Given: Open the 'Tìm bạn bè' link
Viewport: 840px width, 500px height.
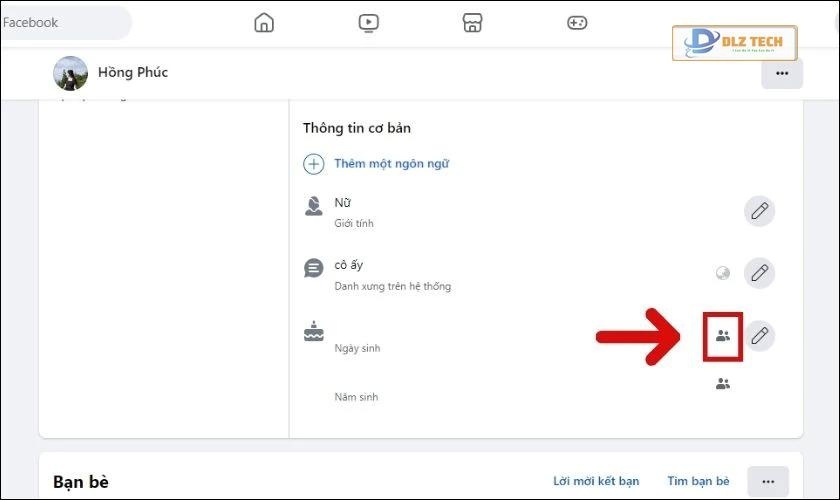Looking at the screenshot, I should coord(698,481).
